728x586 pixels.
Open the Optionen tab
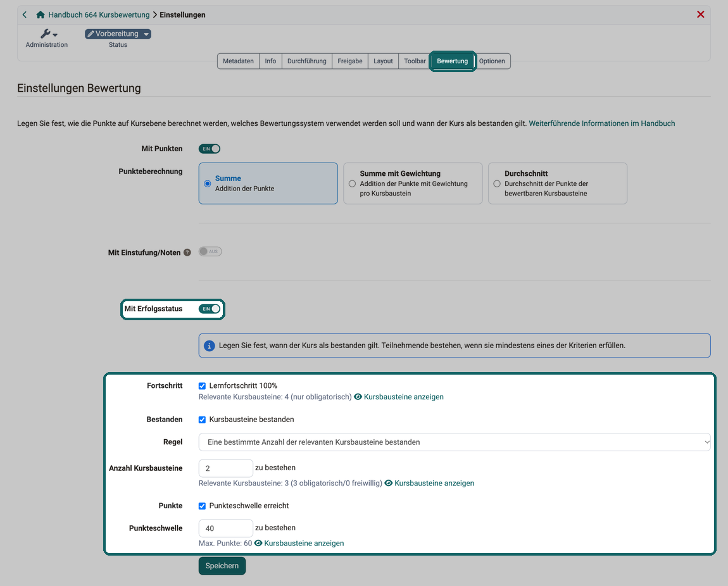(x=492, y=61)
